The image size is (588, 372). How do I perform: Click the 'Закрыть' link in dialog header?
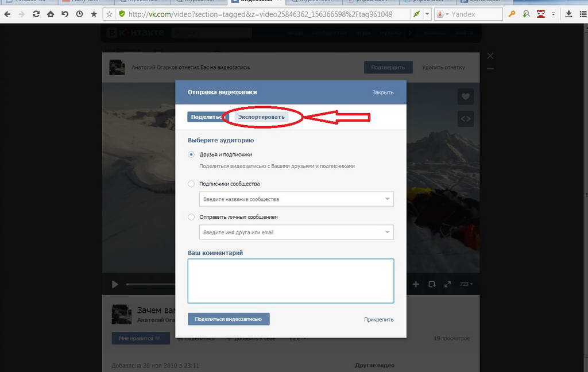pyautogui.click(x=382, y=92)
